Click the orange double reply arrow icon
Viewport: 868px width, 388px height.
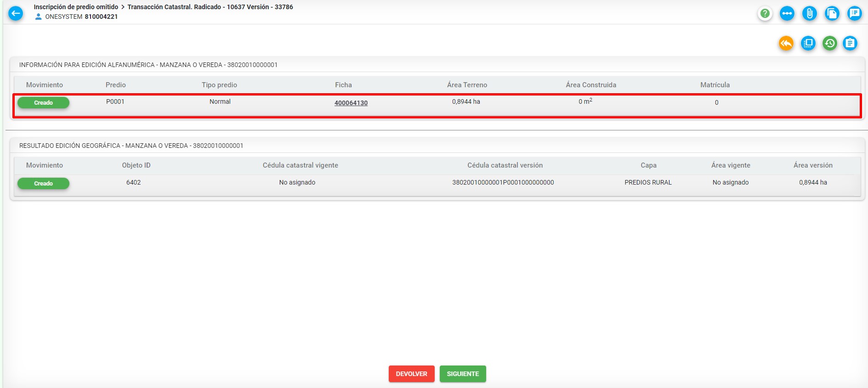pyautogui.click(x=786, y=43)
